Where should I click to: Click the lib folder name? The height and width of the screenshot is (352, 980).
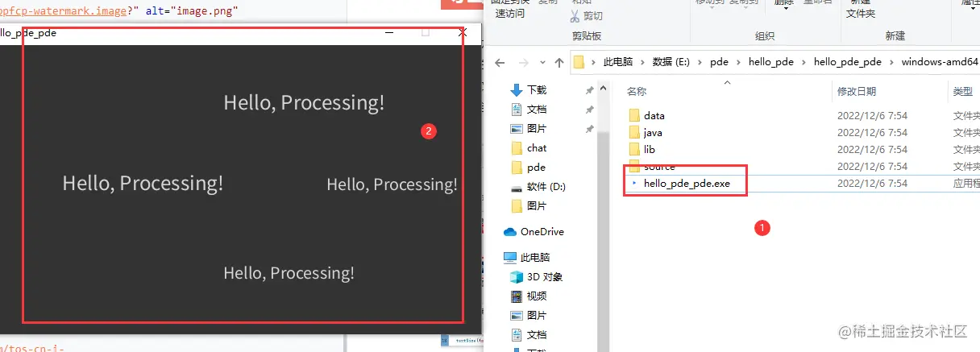click(650, 149)
